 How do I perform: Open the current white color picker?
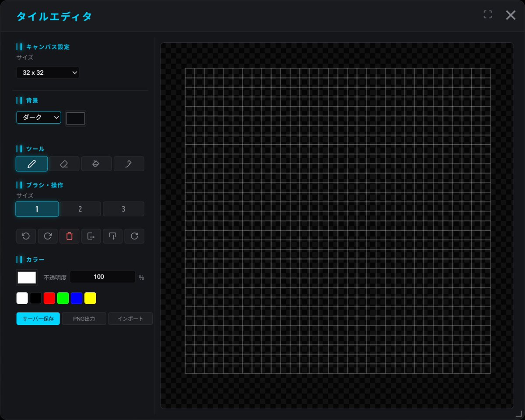point(27,278)
